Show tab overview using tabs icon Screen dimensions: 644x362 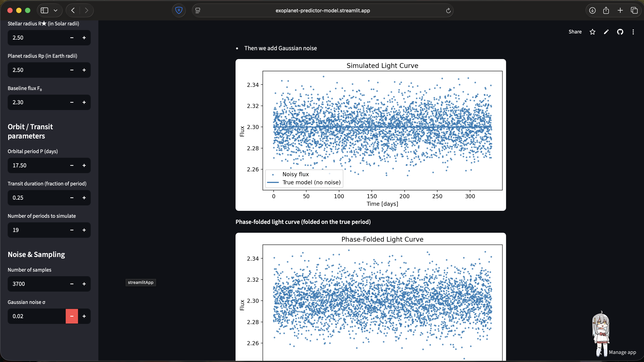tap(635, 11)
